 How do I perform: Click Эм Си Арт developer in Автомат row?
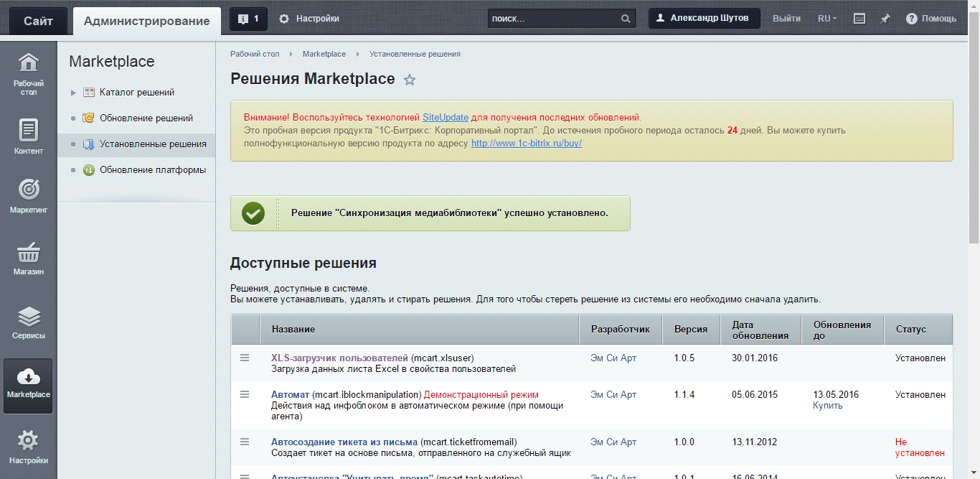click(613, 394)
